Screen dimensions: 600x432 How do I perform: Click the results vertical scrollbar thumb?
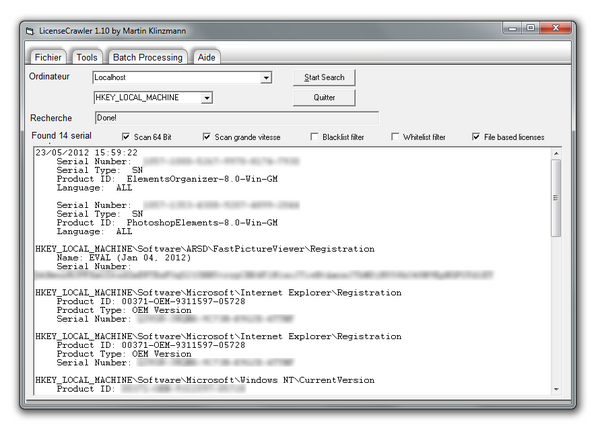tap(556, 198)
